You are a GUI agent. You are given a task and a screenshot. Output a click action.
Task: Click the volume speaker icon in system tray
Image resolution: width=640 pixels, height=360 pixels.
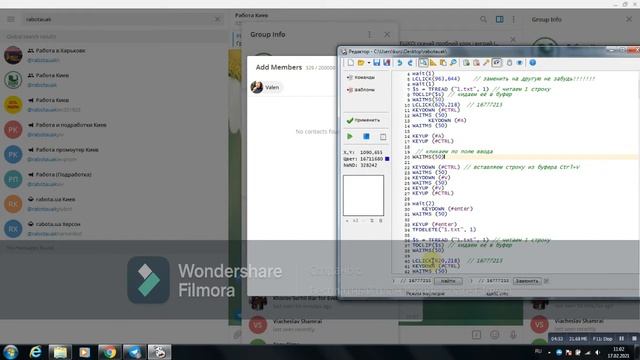(x=598, y=352)
